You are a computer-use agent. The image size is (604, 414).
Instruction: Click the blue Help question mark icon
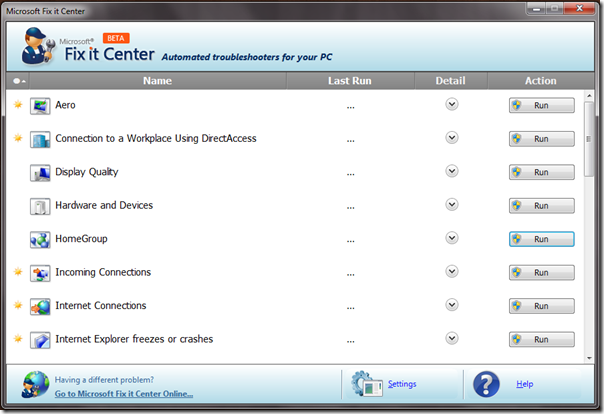click(486, 384)
